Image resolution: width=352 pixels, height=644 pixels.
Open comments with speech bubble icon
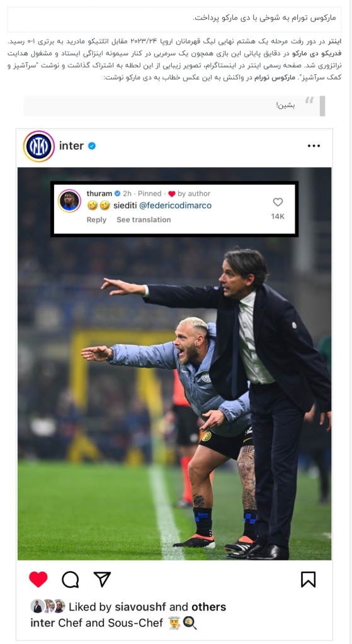(71, 579)
